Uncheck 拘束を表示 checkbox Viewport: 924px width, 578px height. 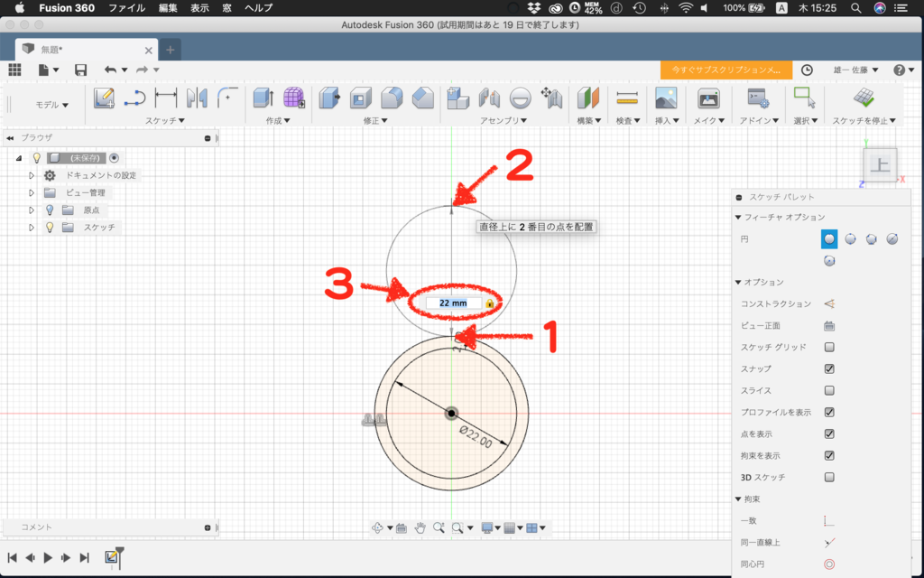[x=830, y=455]
